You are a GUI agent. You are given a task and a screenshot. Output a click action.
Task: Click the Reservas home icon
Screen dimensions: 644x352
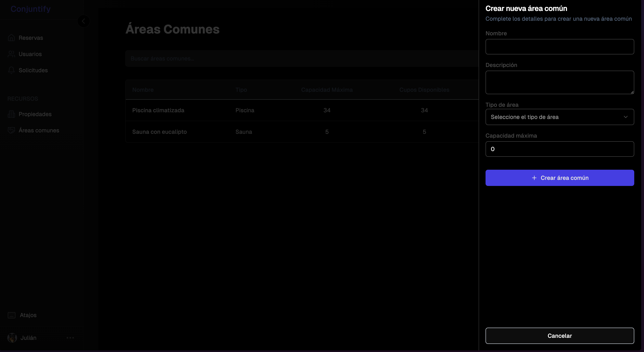click(x=11, y=38)
